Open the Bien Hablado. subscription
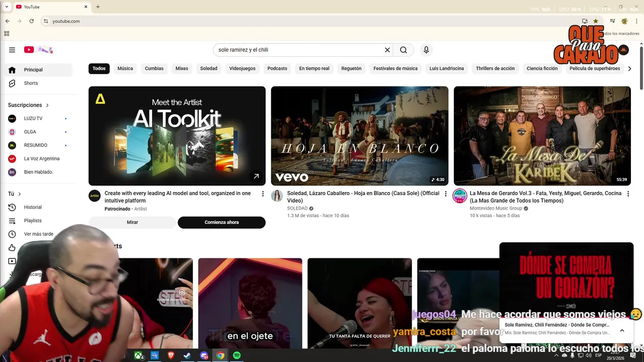Image resolution: width=644 pixels, height=362 pixels. click(38, 172)
